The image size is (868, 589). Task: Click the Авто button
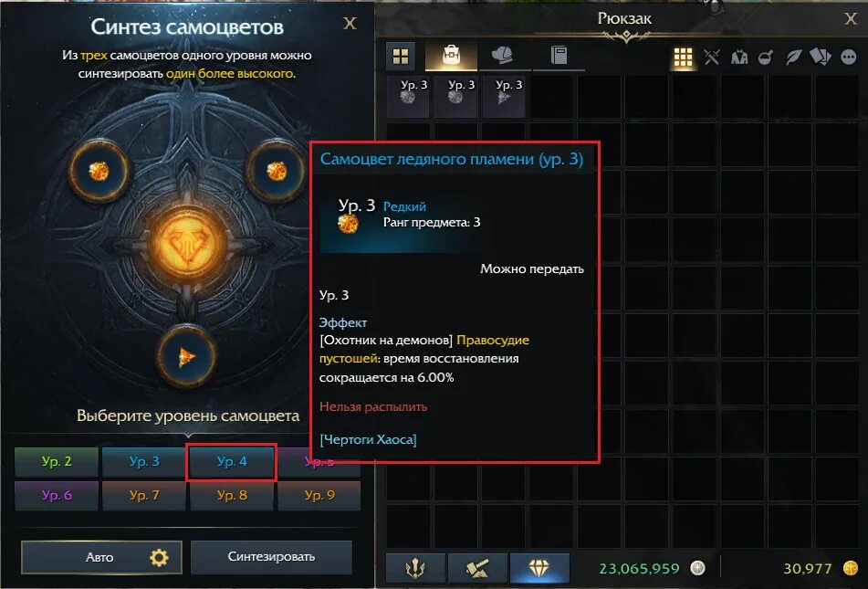click(x=101, y=557)
